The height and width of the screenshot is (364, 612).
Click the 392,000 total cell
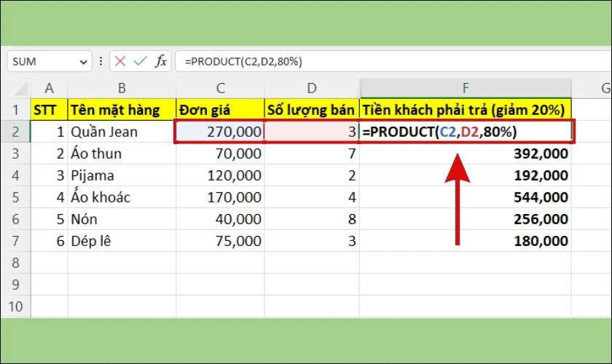tap(466, 154)
